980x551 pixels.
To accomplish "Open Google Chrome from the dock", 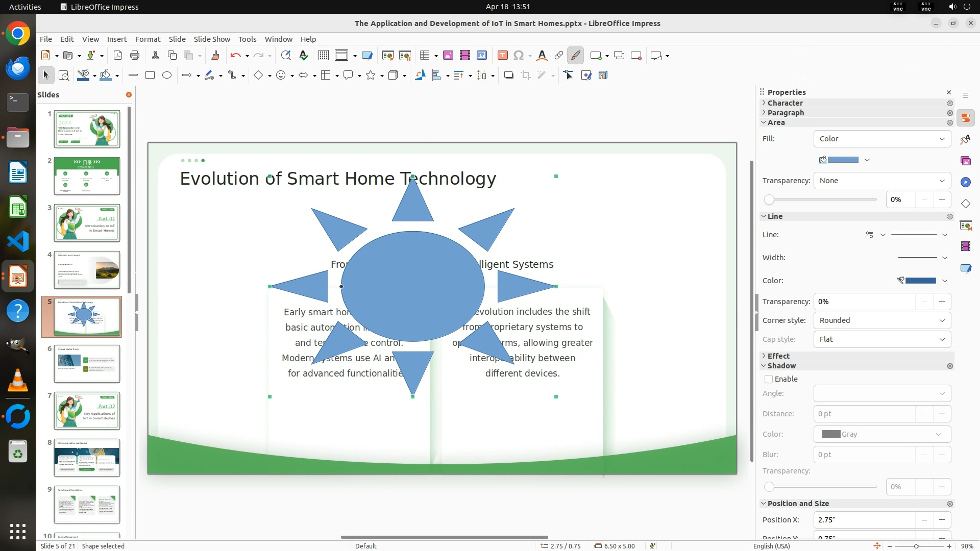I will point(18,34).
